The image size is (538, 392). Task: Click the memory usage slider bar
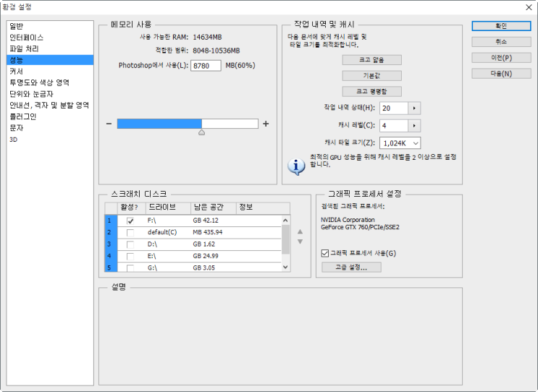coord(188,124)
